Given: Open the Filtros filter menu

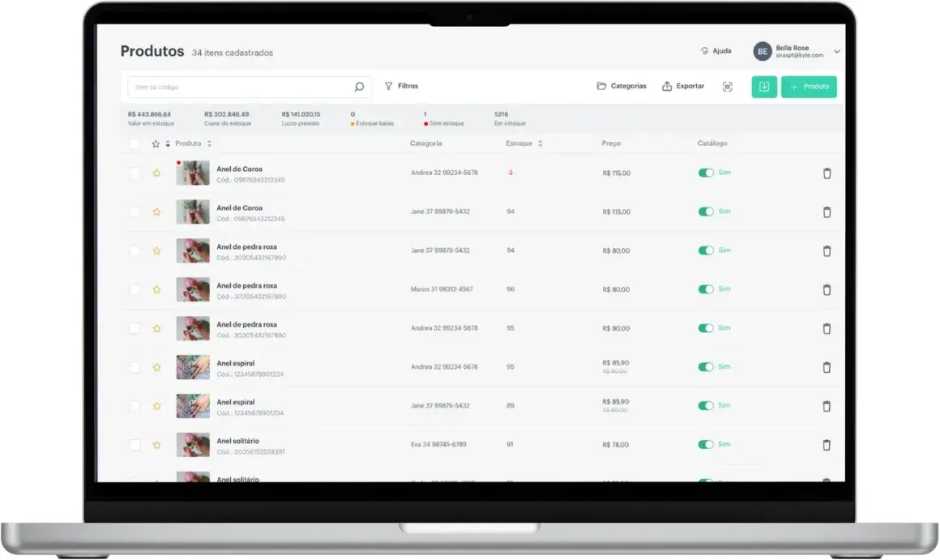Looking at the screenshot, I should (x=402, y=87).
